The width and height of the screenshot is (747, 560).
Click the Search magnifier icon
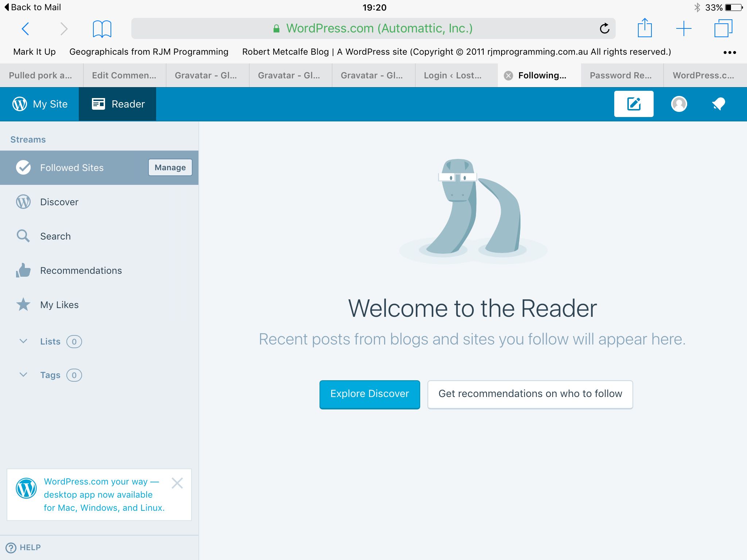tap(23, 236)
